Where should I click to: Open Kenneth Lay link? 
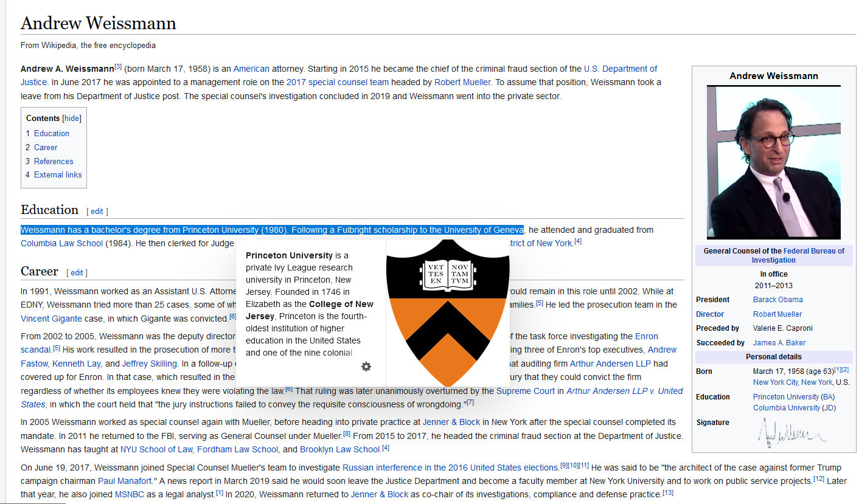coord(77,364)
